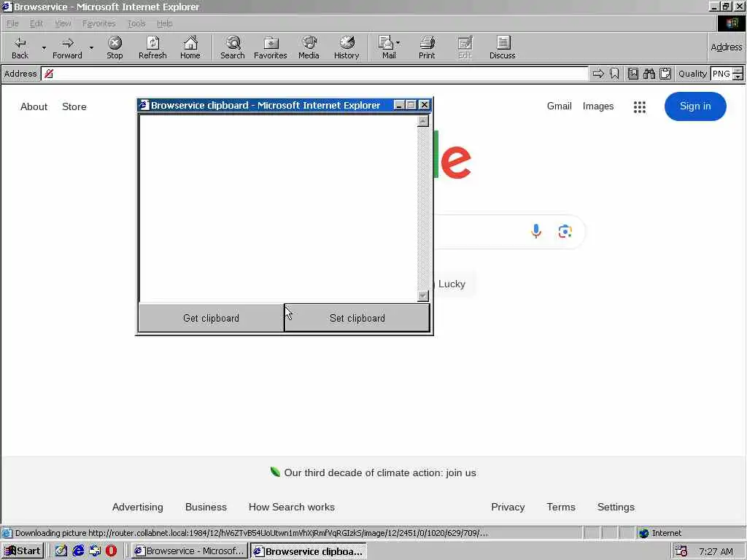Open the About link
The image size is (747, 560).
34,106
